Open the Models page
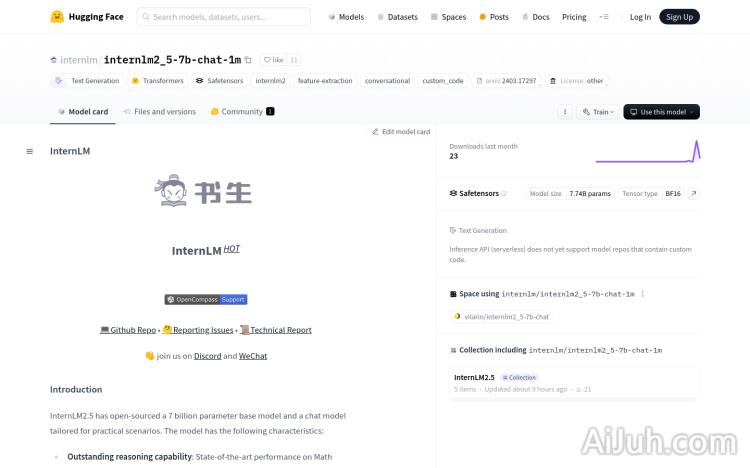 coord(346,17)
